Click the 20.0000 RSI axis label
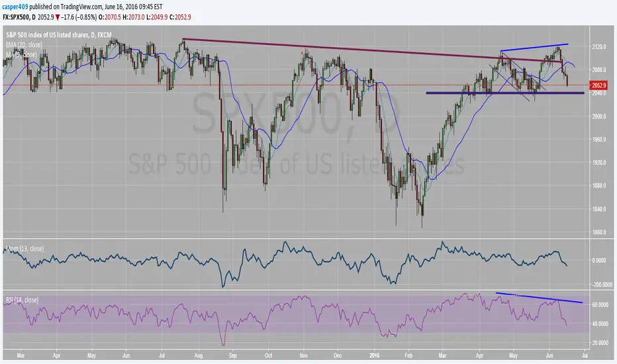The height and width of the screenshot is (364, 617). [600, 343]
